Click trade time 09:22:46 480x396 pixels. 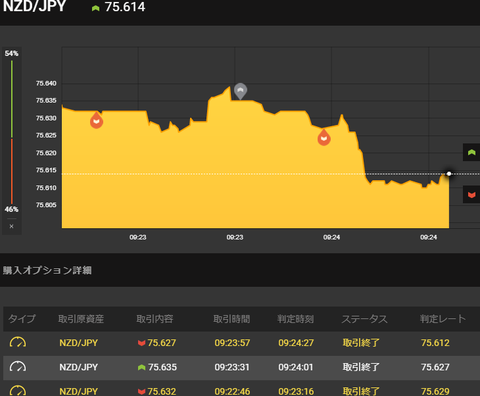232,391
